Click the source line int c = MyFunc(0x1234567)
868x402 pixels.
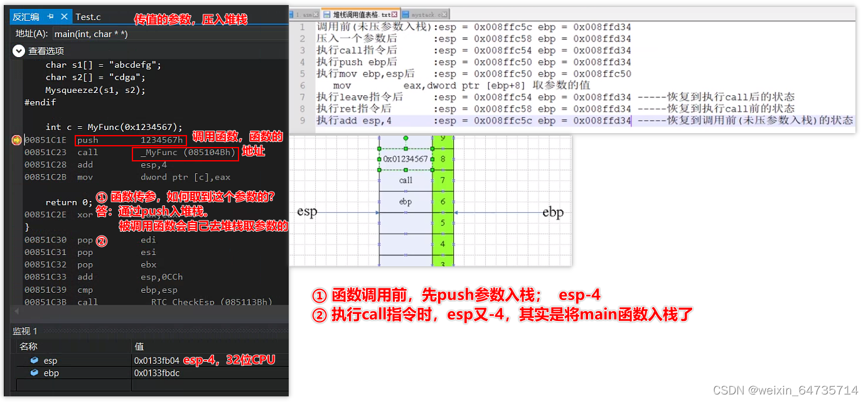click(x=114, y=128)
